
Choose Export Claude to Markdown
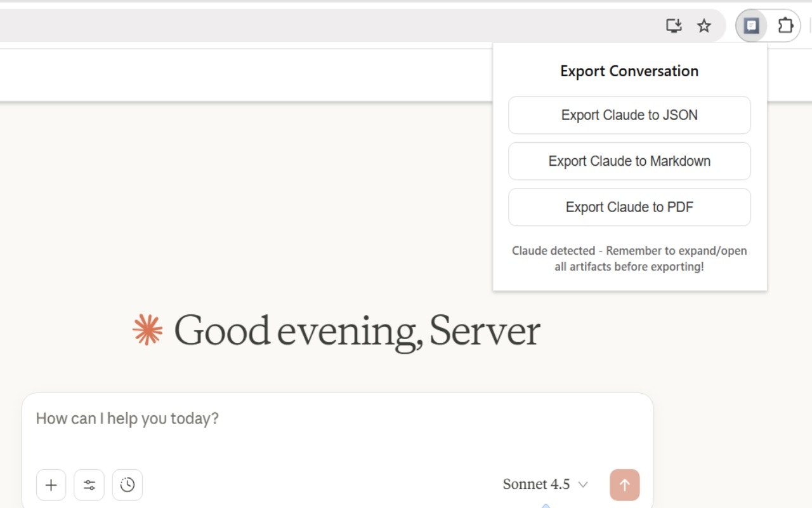pyautogui.click(x=629, y=161)
